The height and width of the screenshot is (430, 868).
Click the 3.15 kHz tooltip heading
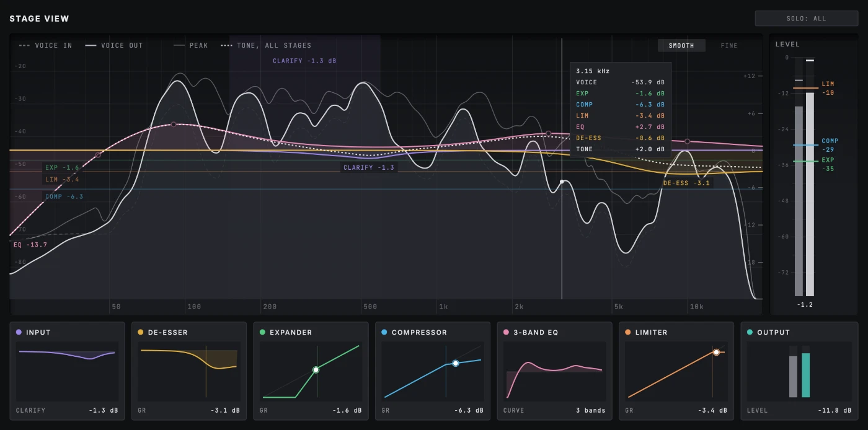pos(593,71)
